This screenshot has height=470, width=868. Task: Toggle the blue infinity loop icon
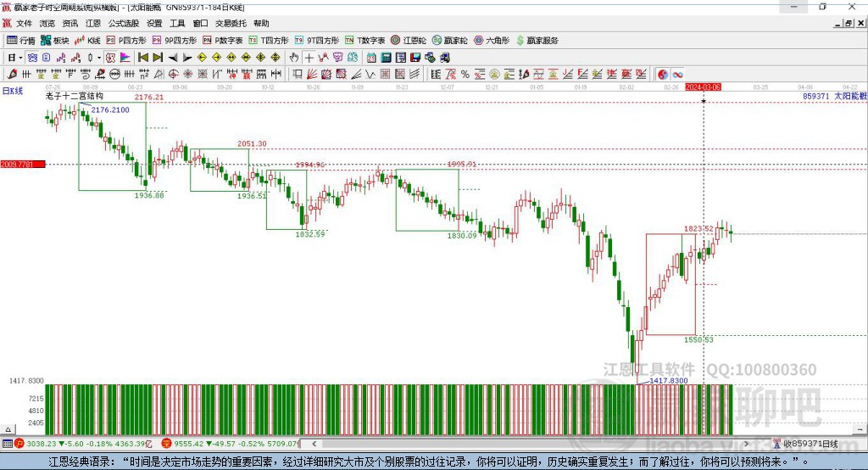click(677, 75)
